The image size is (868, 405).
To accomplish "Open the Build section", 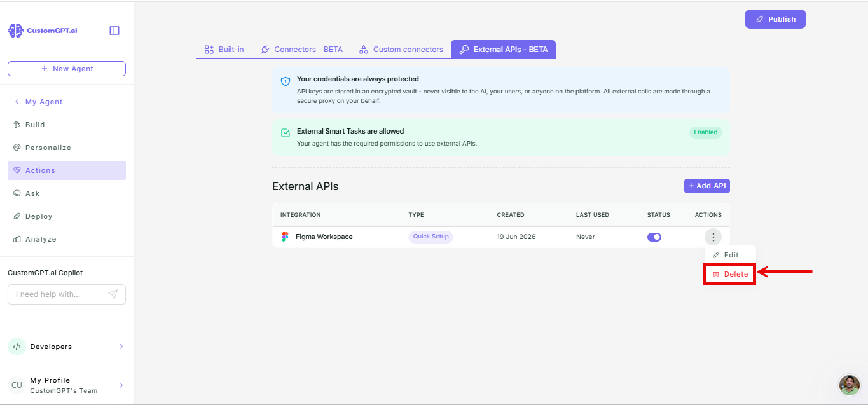I will (x=67, y=125).
